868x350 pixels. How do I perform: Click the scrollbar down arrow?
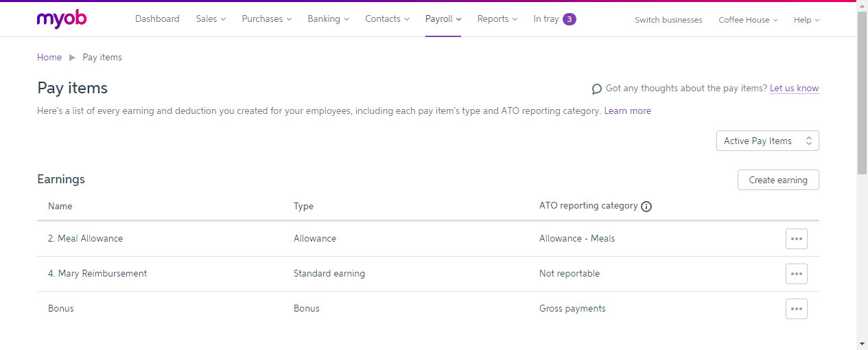pos(862,343)
